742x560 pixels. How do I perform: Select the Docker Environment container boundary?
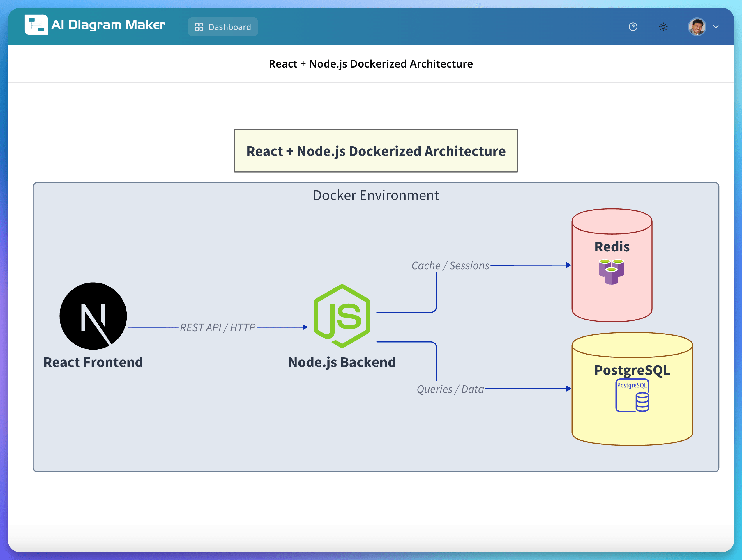376,195
